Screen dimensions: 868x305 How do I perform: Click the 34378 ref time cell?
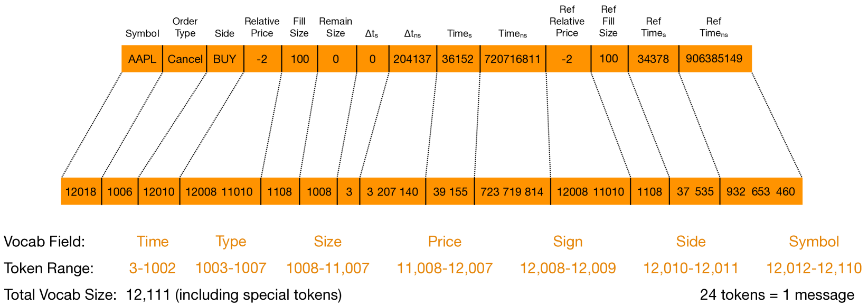pos(653,59)
